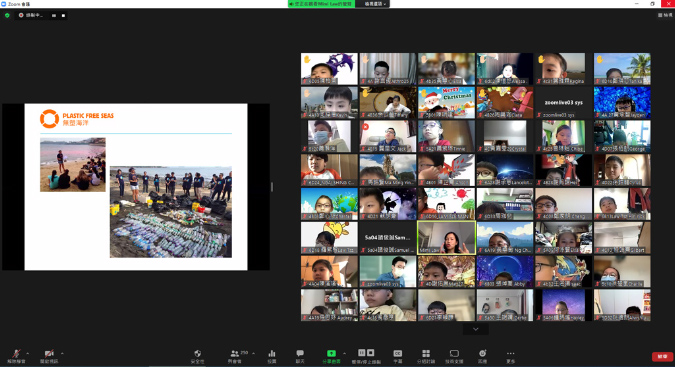Select Mimi Lee's highlighted video tile
The height and width of the screenshot is (367, 675).
446,237
